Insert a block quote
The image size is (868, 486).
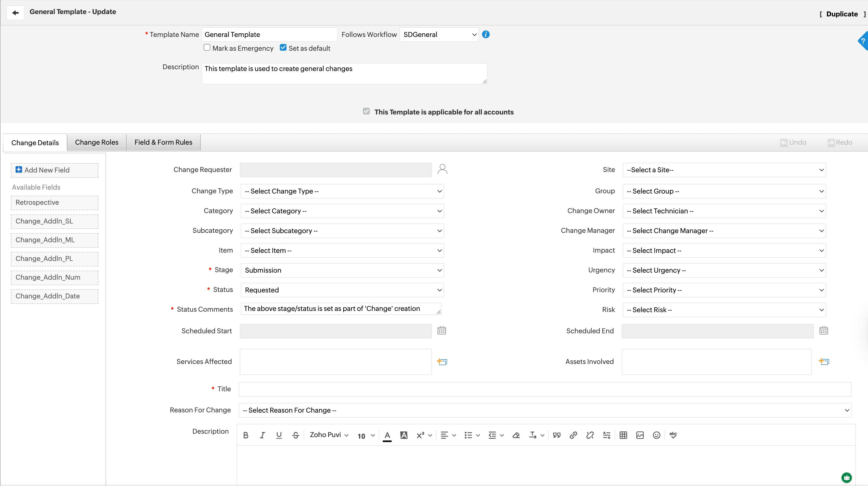(x=557, y=435)
